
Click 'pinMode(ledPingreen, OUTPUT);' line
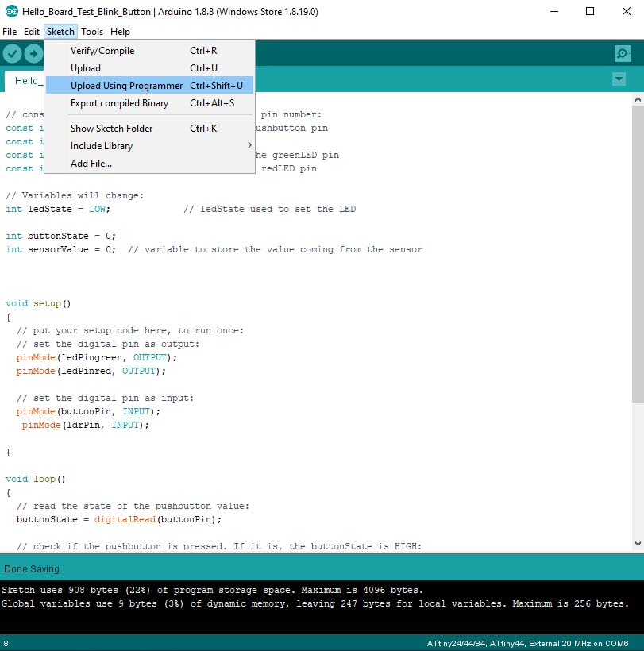pos(97,357)
